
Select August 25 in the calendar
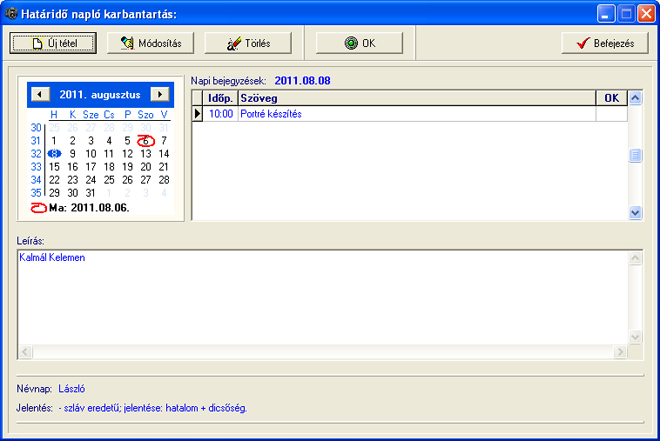109,180
